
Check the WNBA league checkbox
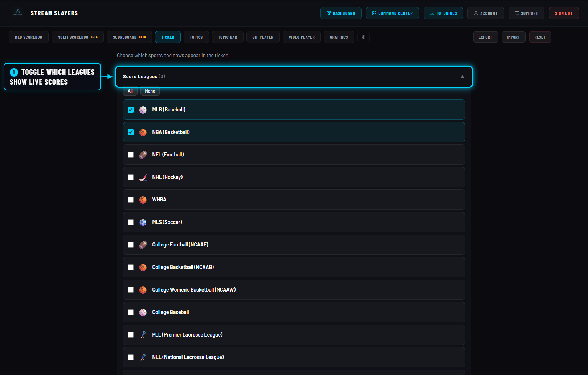[x=131, y=200]
